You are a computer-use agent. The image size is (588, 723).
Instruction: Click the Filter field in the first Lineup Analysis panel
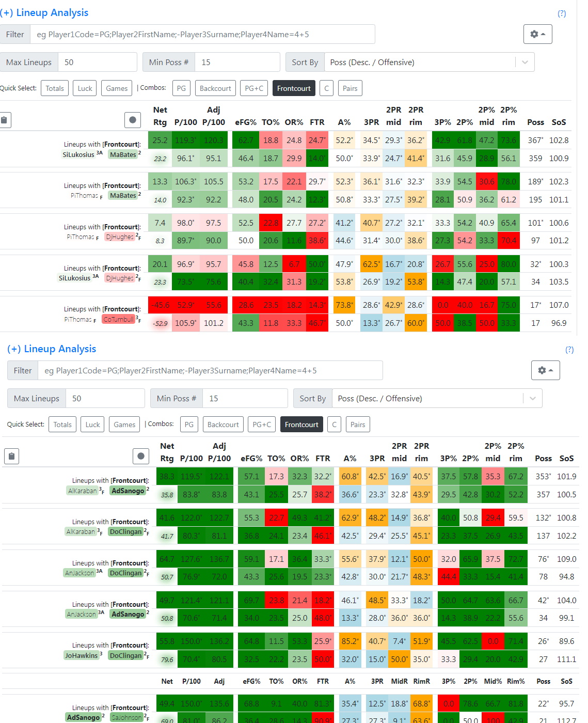202,34
